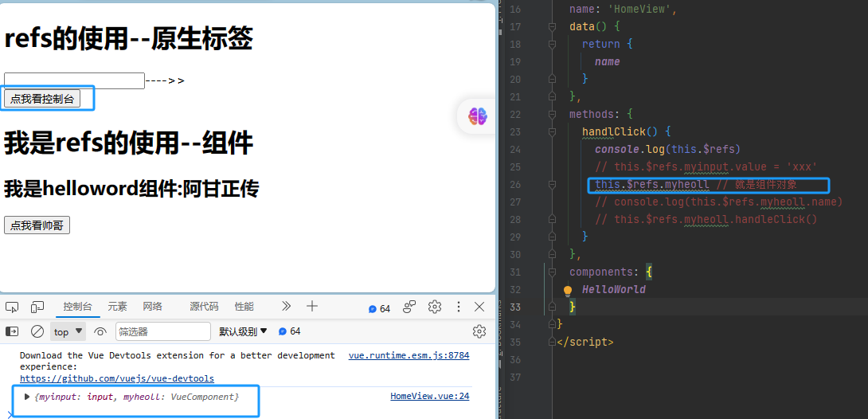Viewport: 868px width, 419px height.
Task: Click the fold marker on the this.$refs.myheoll line
Action: pos(552,185)
